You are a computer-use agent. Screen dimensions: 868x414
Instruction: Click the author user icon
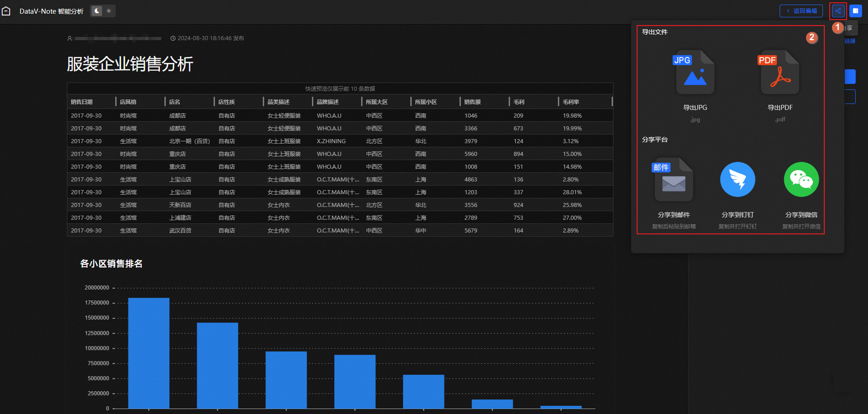tap(70, 38)
